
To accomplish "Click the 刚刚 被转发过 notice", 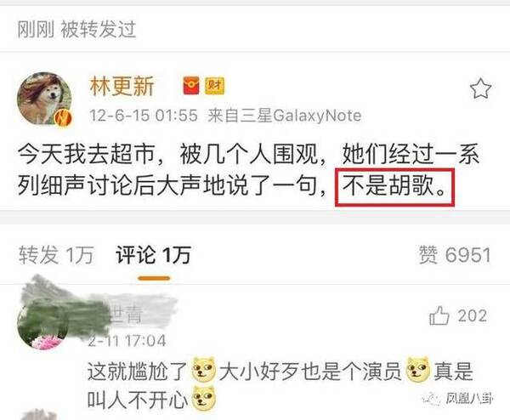I will coord(76,29).
